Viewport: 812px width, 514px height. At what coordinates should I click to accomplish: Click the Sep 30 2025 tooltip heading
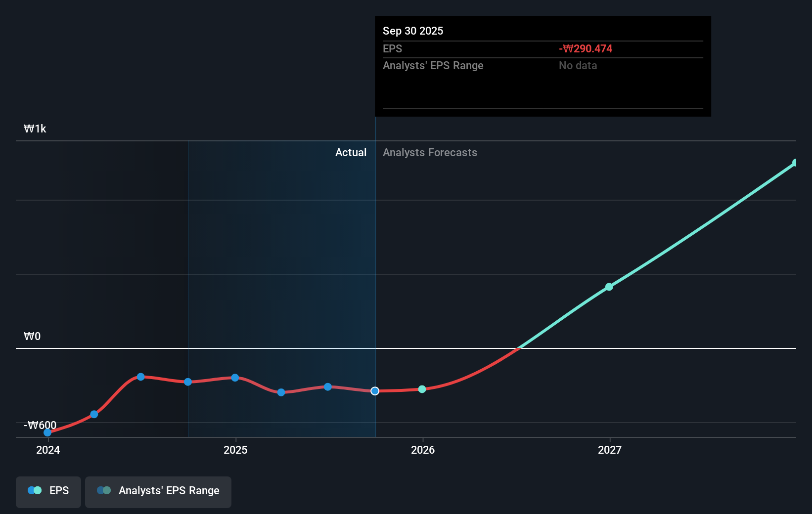tap(413, 31)
